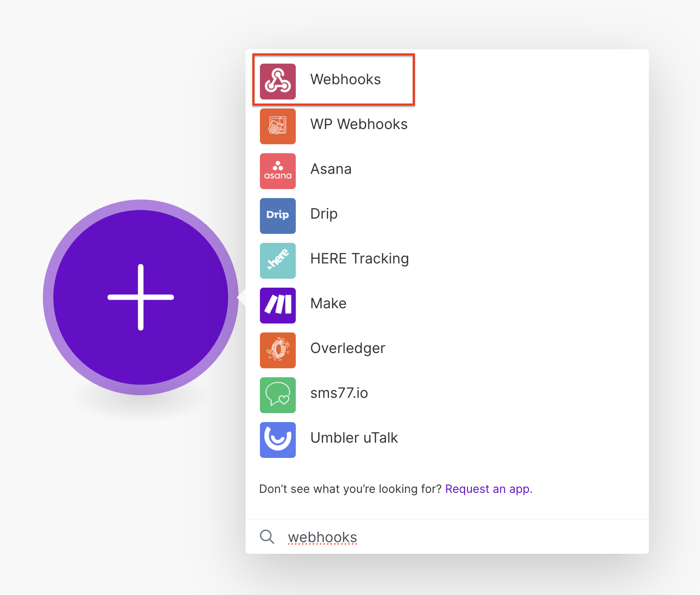This screenshot has width=700, height=595.
Task: Select the Umbler uTalk label
Action: [354, 438]
